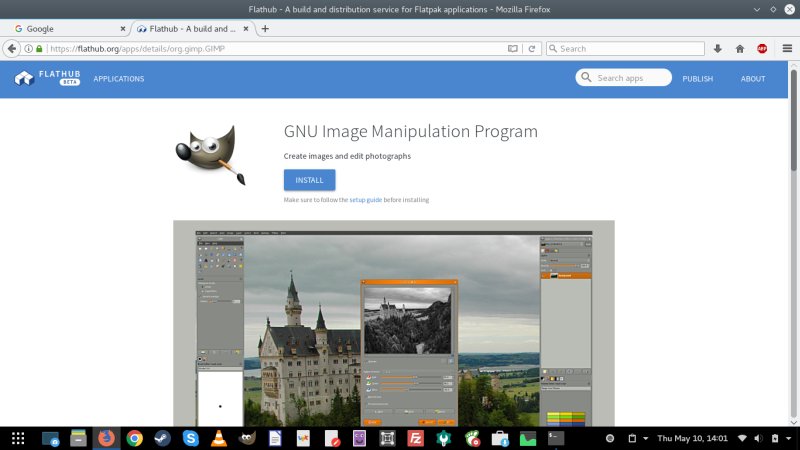
Task: Select the Flathub tab
Action: click(192, 29)
